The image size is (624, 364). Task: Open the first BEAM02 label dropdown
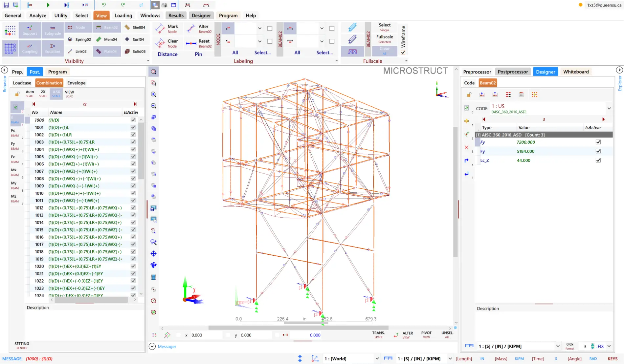pos(322,29)
